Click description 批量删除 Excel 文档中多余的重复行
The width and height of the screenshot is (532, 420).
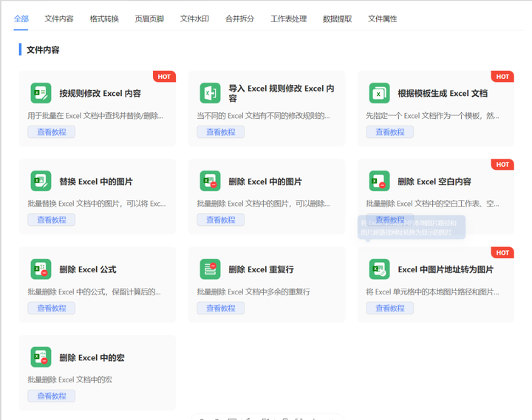coord(253,292)
